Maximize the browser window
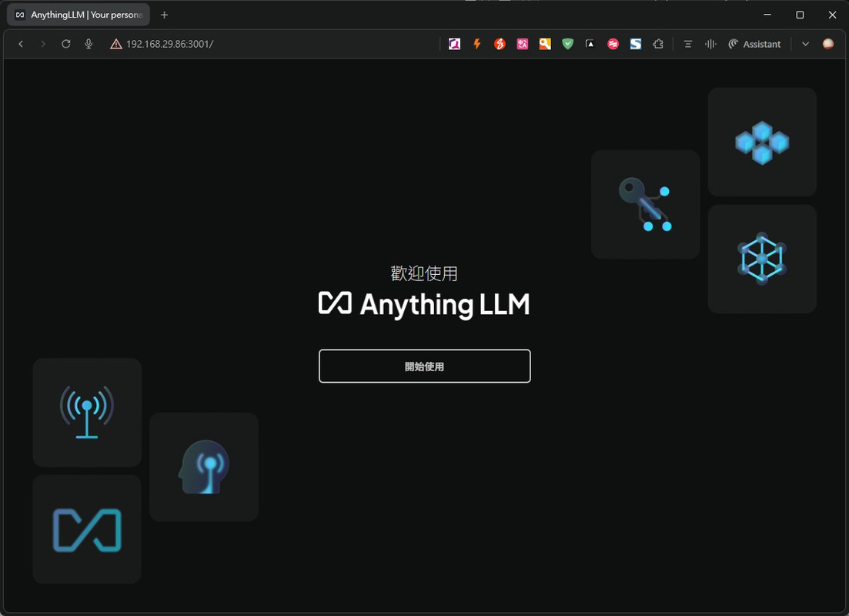The height and width of the screenshot is (616, 849). [800, 15]
